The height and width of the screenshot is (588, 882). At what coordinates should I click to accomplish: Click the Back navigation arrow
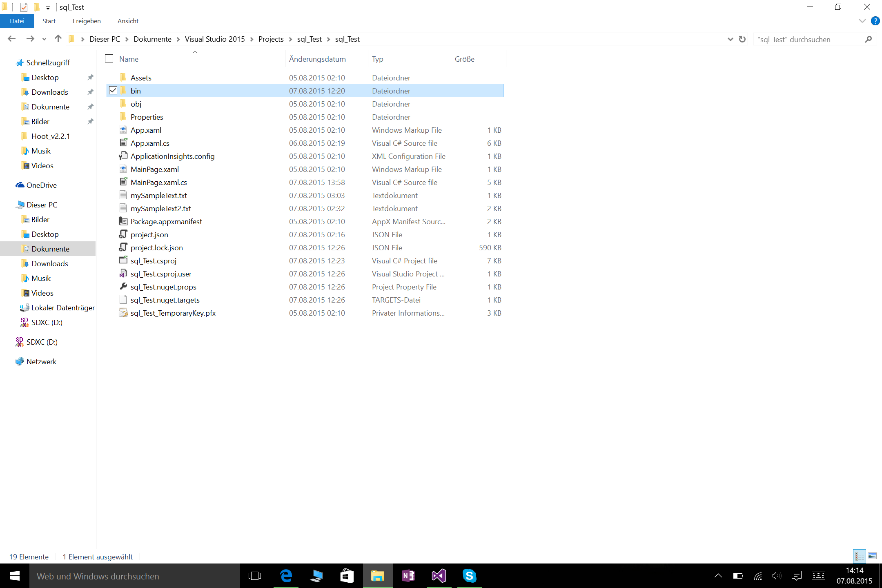click(x=11, y=39)
